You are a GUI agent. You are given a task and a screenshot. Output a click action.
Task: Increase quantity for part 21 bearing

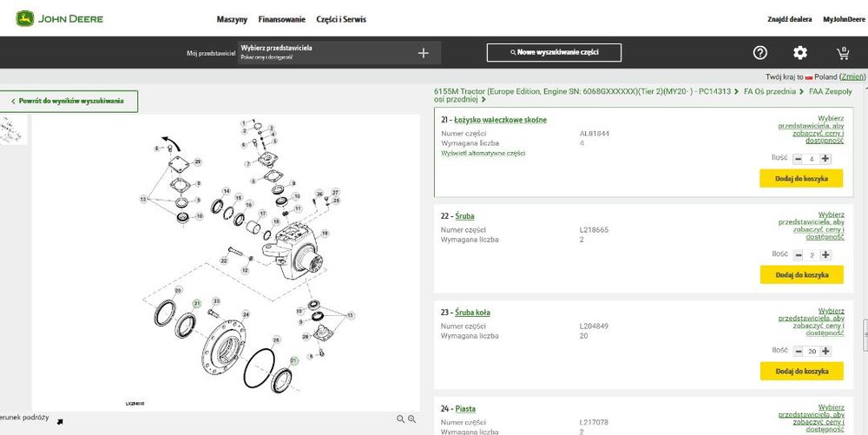click(x=825, y=159)
